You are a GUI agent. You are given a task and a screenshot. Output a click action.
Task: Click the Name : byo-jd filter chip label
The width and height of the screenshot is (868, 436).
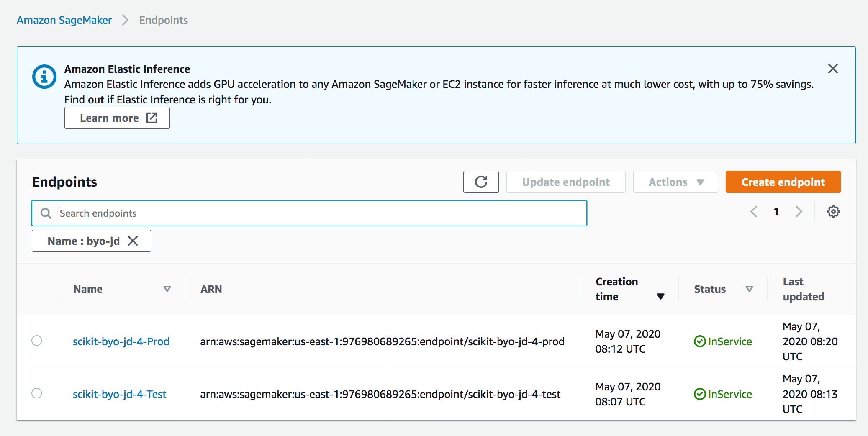tap(84, 241)
